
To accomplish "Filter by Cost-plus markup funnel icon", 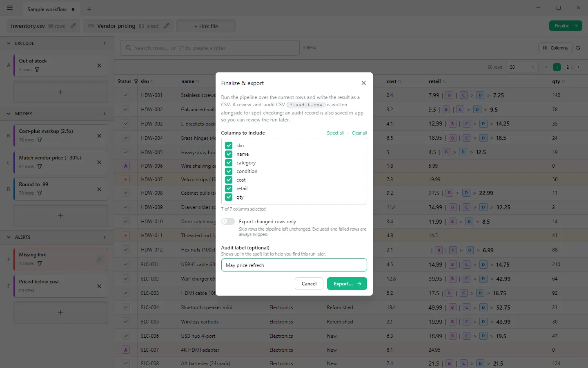I will point(40,140).
